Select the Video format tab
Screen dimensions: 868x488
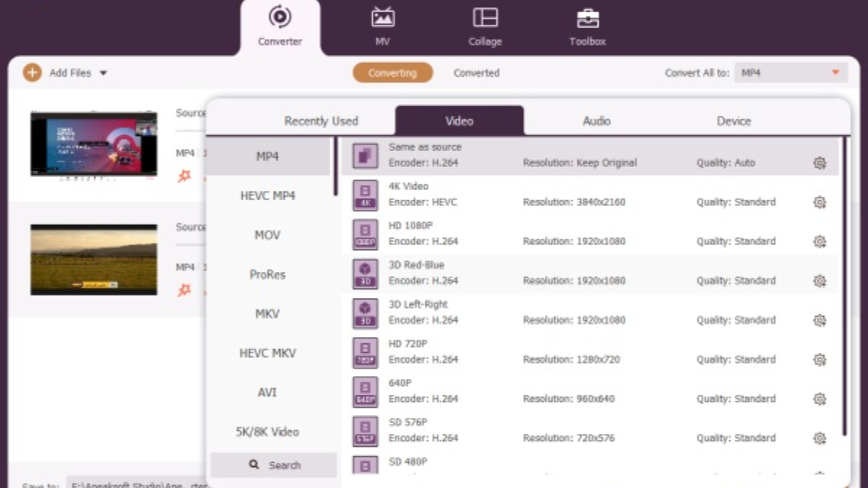coord(459,121)
